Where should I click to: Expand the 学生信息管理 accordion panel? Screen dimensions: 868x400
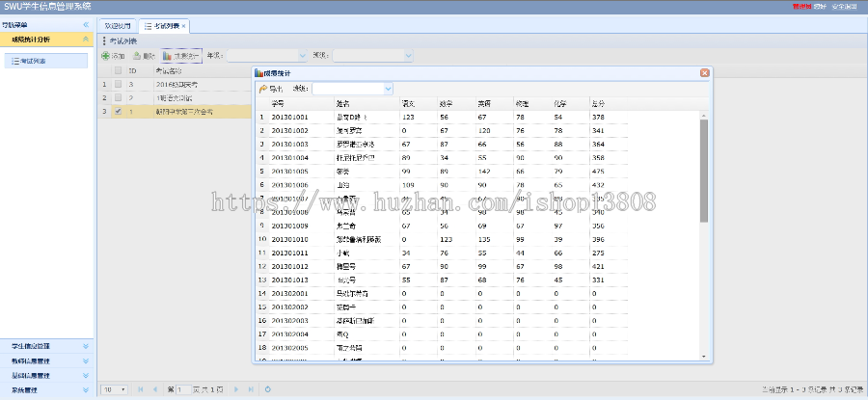pos(85,346)
